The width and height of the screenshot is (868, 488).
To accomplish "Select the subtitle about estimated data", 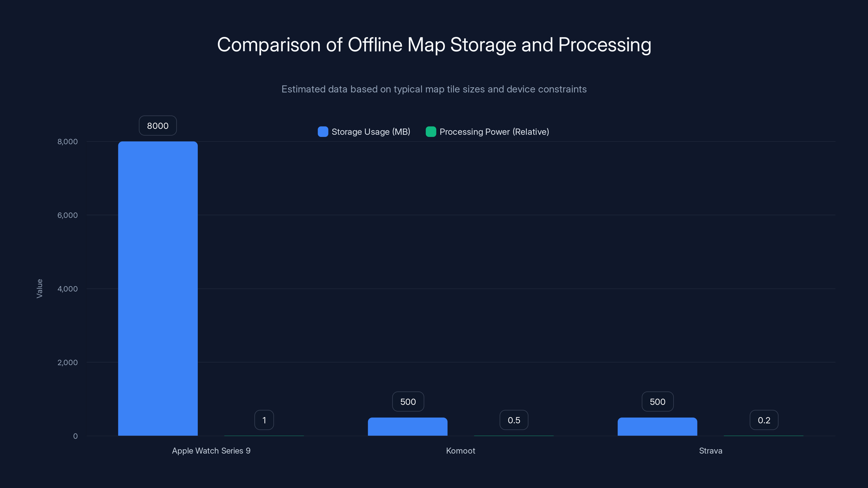I will coord(434,89).
